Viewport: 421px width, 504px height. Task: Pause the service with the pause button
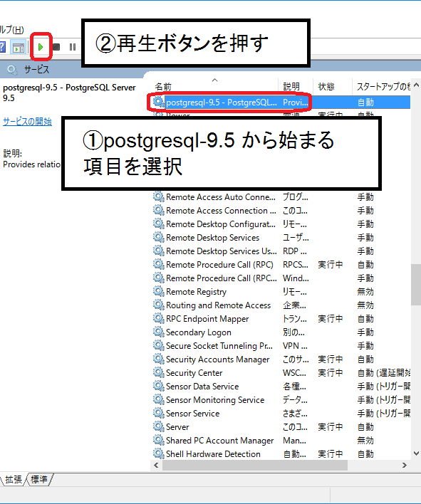[73, 47]
